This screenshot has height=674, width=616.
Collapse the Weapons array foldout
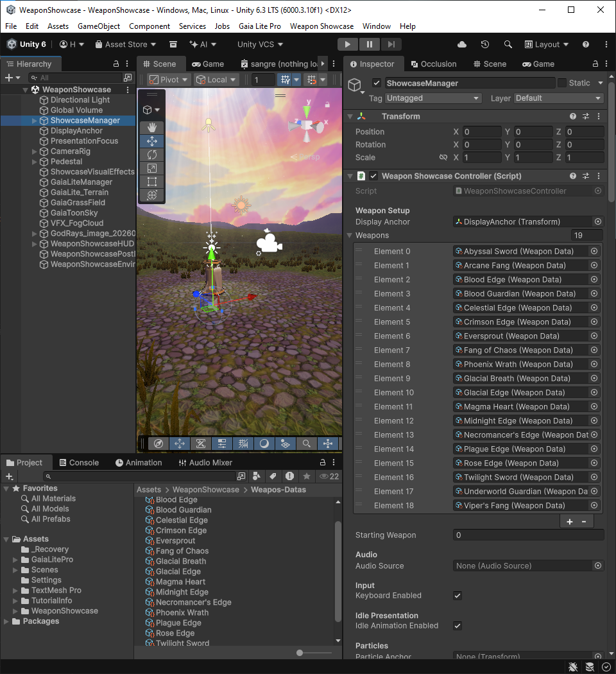coord(349,236)
